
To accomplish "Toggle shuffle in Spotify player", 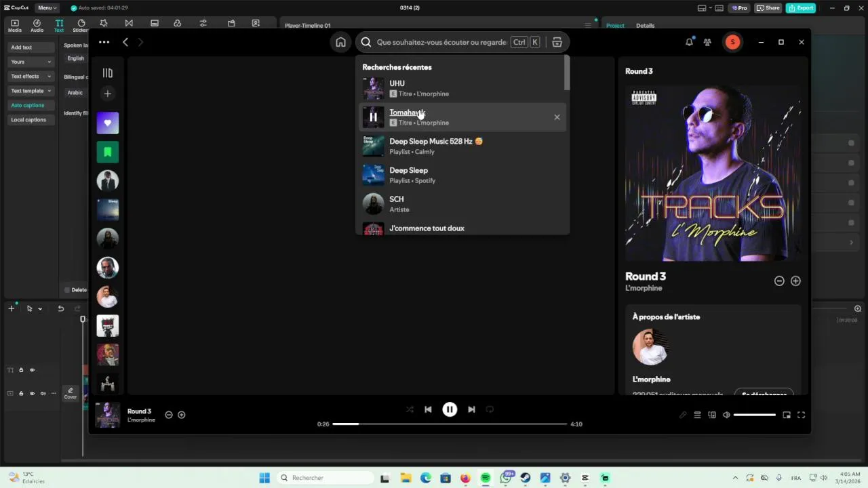I will [410, 409].
